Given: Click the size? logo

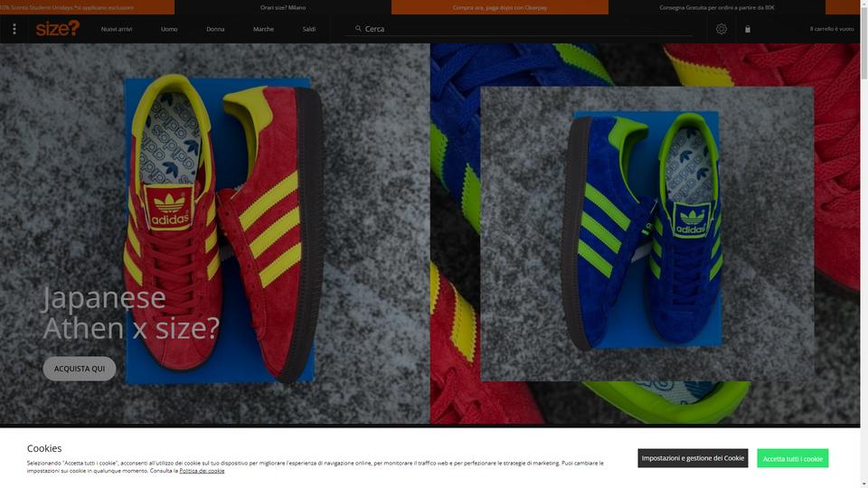Looking at the screenshot, I should point(58,28).
